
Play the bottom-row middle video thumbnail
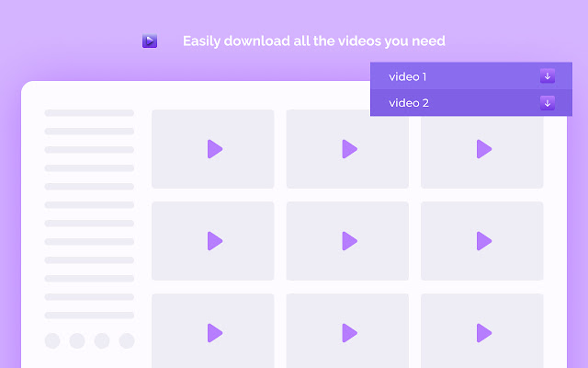(349, 333)
